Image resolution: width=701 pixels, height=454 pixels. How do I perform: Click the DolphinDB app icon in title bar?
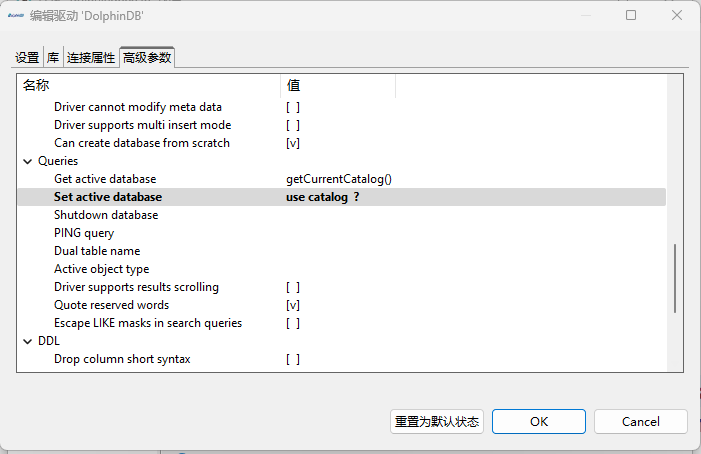point(15,16)
